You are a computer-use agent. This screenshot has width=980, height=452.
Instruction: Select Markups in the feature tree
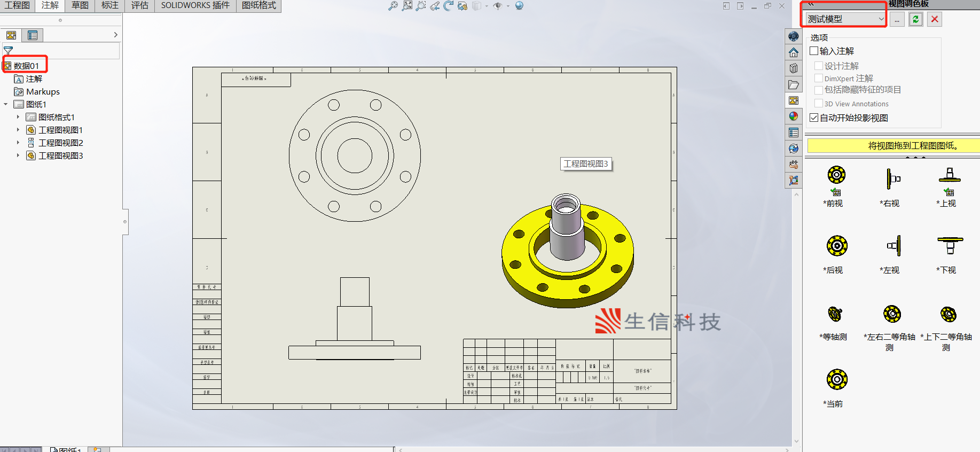43,91
